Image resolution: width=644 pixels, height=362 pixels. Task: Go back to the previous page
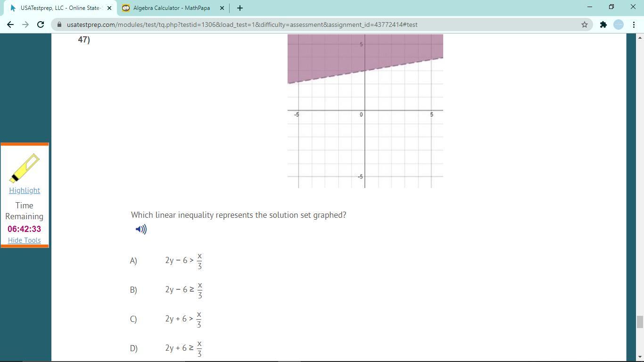10,25
